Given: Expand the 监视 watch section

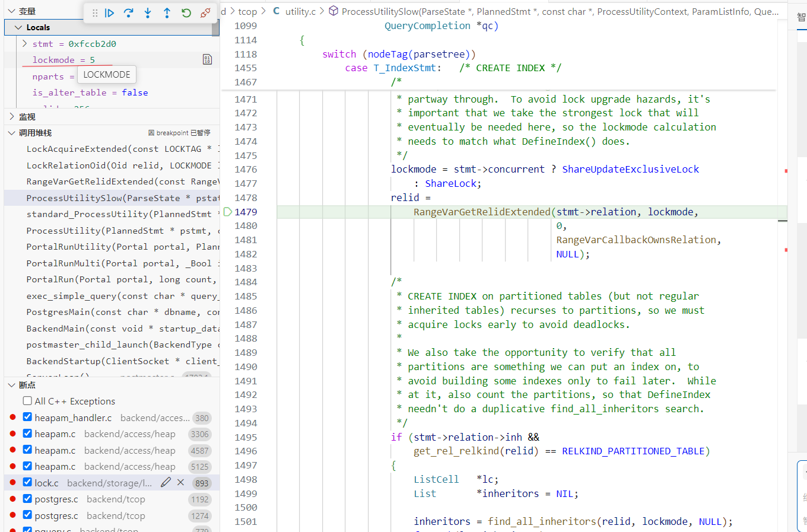Looking at the screenshot, I should point(12,117).
